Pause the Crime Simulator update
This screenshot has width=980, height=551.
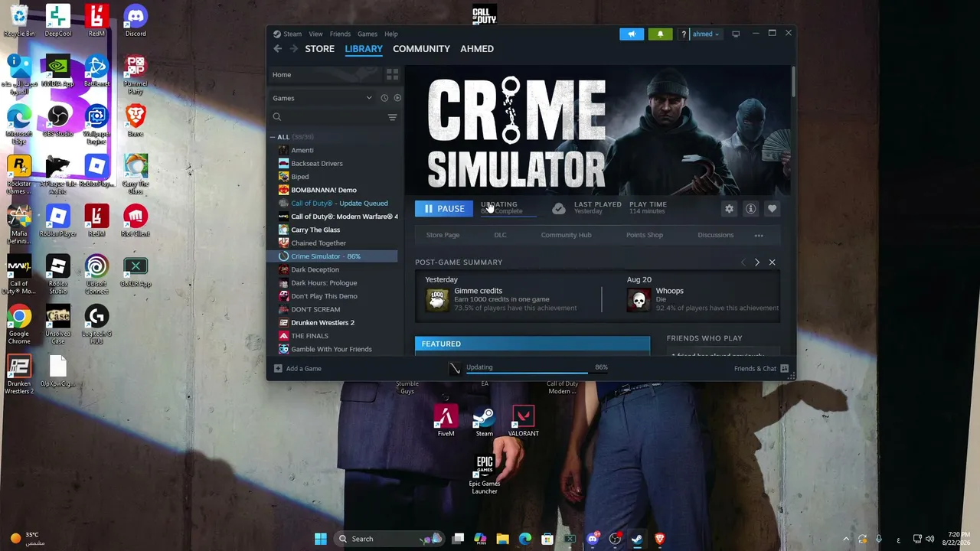click(444, 209)
